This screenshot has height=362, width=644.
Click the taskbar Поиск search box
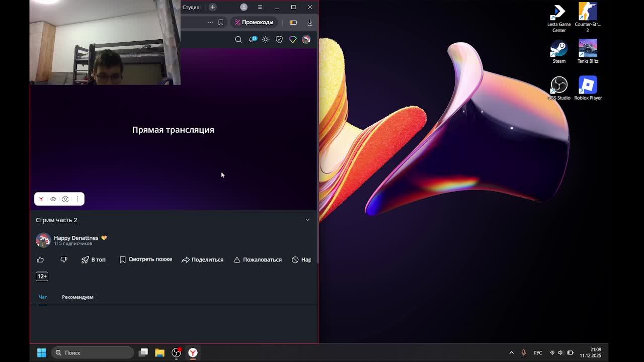tap(93, 352)
